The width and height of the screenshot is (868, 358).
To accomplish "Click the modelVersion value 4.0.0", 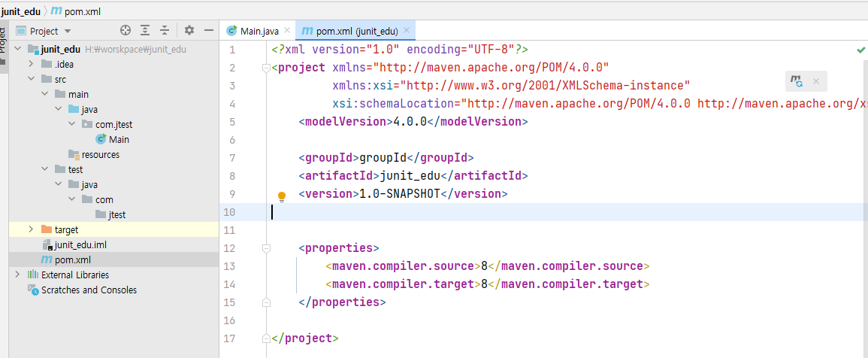I will click(x=410, y=122).
